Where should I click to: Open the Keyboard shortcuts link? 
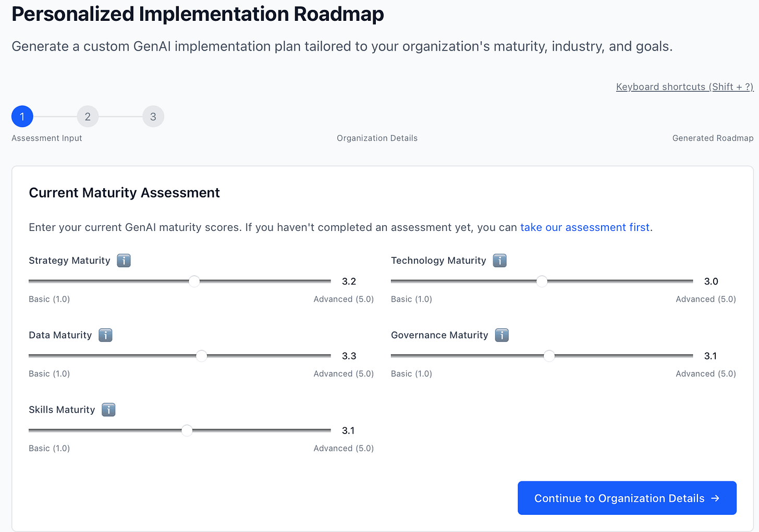[684, 87]
